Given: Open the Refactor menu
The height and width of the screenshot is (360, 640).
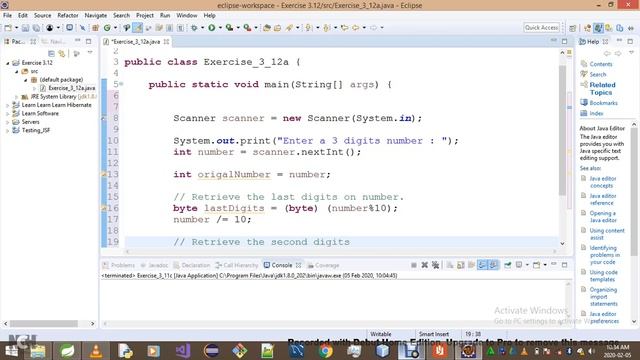Looking at the screenshot, I should coord(68,16).
